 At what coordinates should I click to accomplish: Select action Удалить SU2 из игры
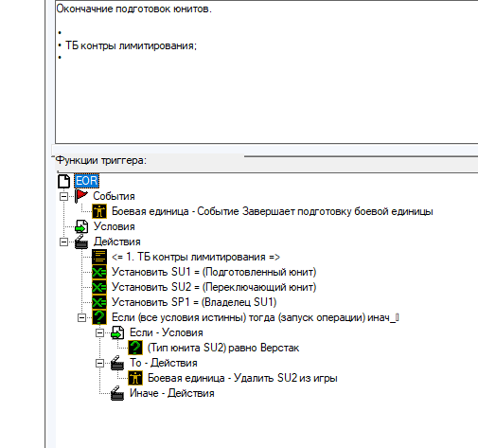pos(242,378)
